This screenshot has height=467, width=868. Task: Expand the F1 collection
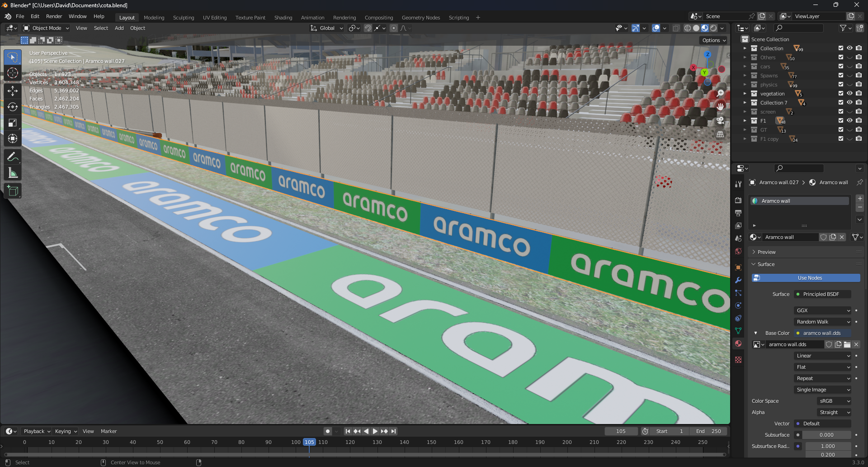pos(745,121)
